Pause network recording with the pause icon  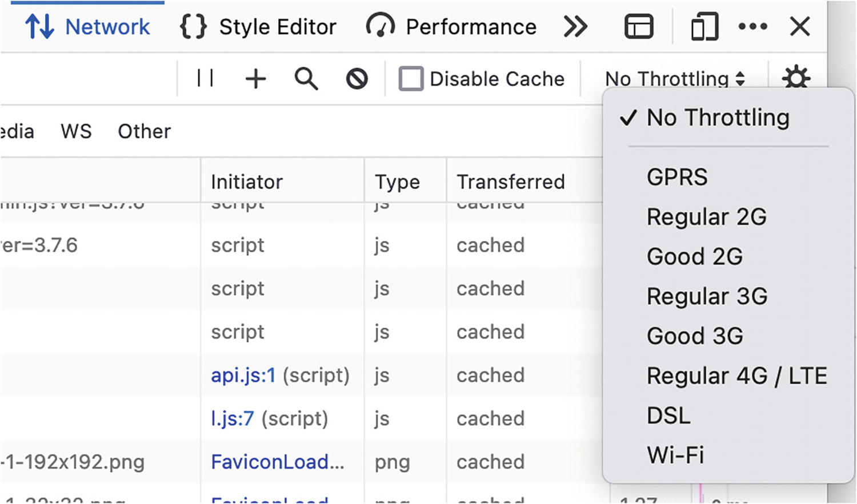(205, 79)
